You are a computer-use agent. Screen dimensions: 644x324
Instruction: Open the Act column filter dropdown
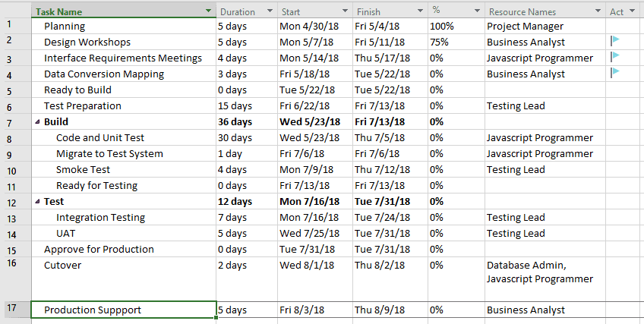click(632, 11)
